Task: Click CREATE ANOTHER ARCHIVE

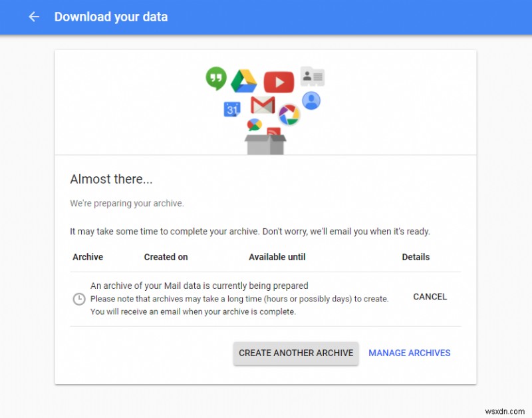Action: point(295,353)
